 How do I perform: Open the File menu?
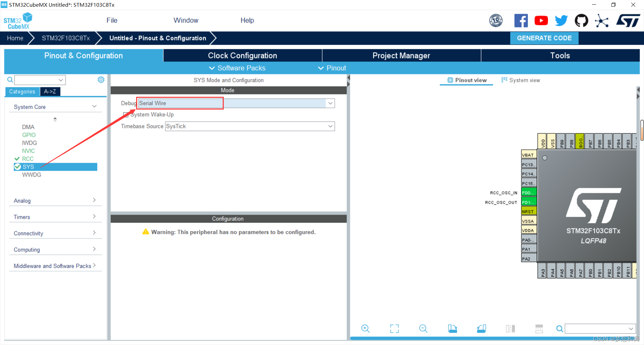click(112, 20)
